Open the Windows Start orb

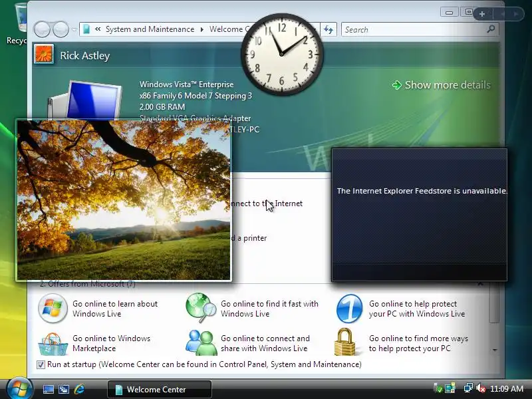pos(19,388)
